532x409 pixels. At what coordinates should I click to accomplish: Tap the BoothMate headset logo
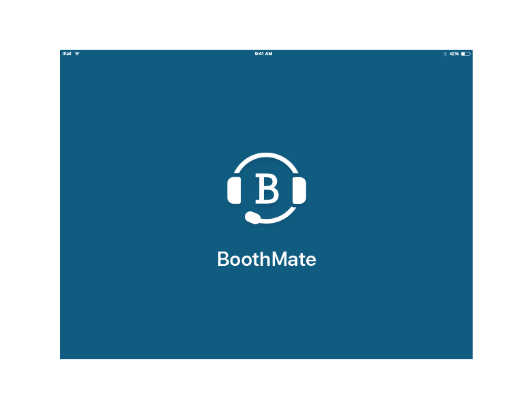coord(266,188)
